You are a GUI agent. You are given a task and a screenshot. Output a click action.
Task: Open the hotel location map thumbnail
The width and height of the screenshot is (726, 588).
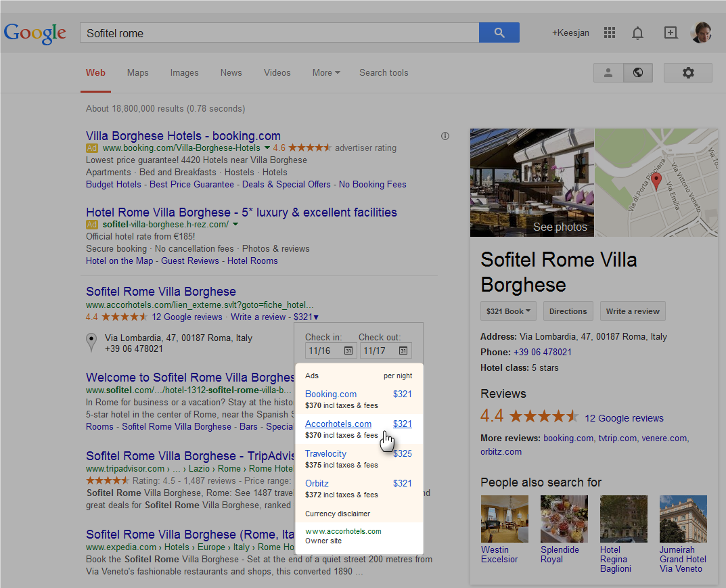[656, 183]
